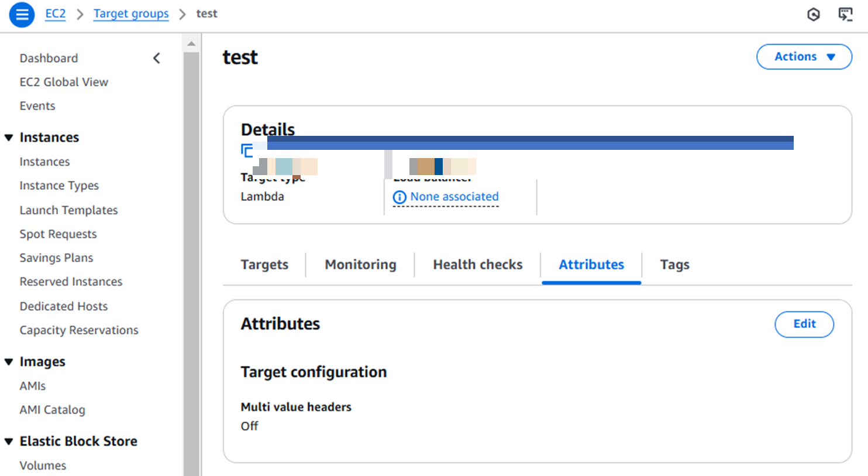Screen dimensions: 868x476
Task: Click the Edit button for Attributes
Action: 804,324
